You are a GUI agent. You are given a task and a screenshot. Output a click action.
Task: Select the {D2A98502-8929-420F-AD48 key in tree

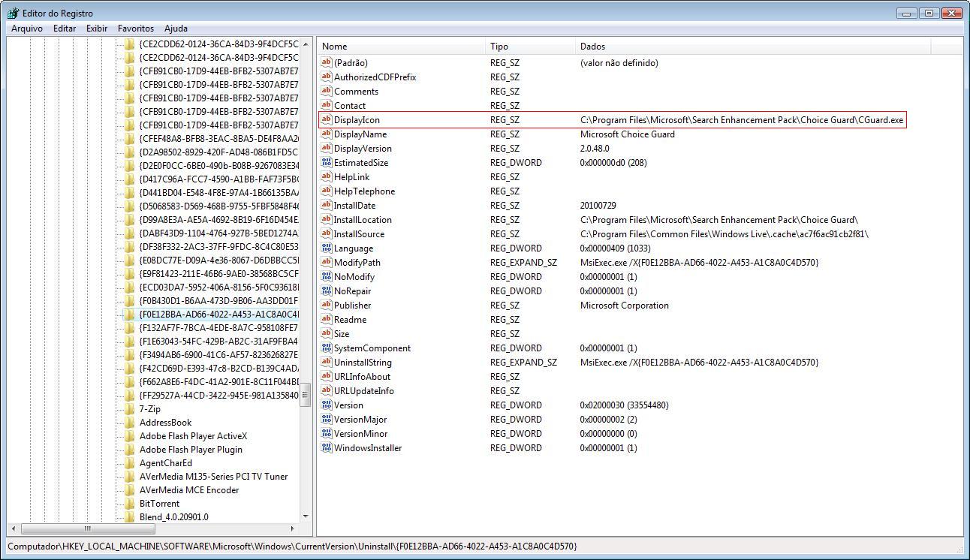point(218,152)
